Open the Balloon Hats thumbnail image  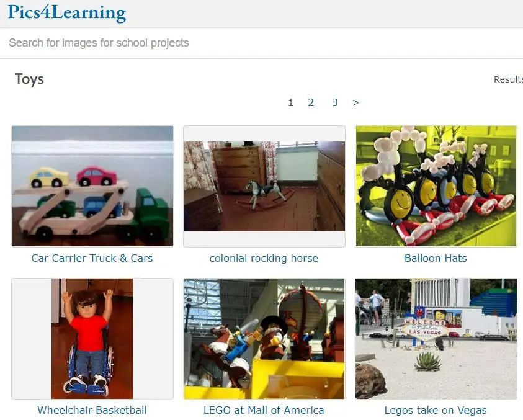[436, 186]
